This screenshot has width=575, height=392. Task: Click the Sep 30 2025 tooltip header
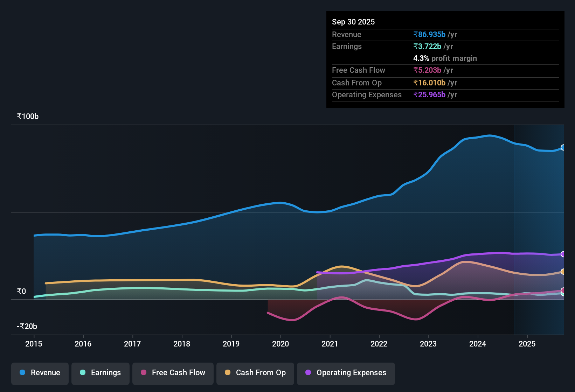(x=353, y=22)
